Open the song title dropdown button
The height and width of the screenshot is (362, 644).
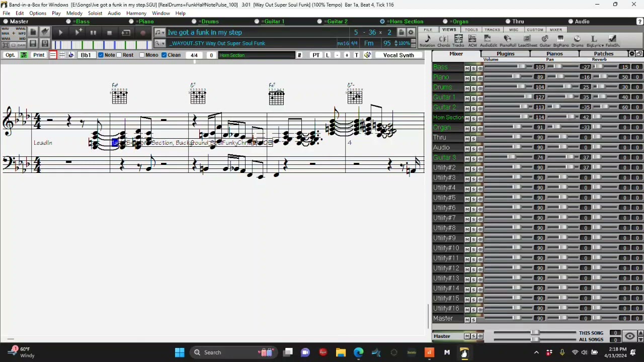pyautogui.click(x=159, y=33)
